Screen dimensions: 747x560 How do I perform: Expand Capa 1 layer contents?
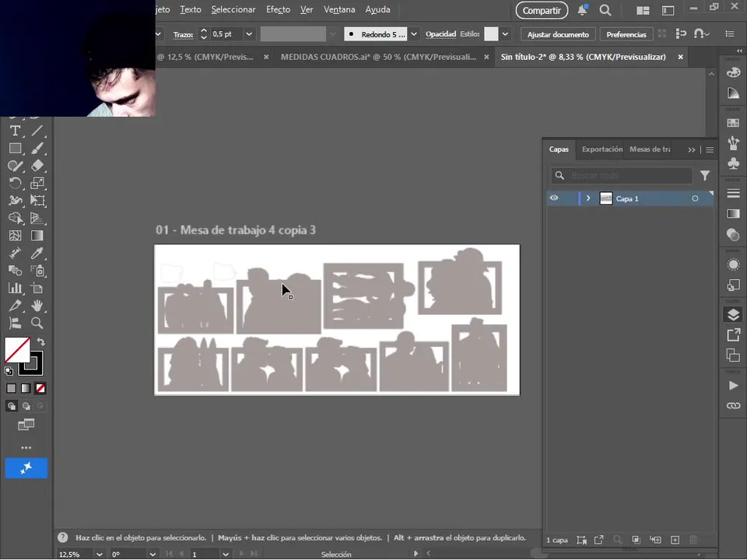(588, 198)
